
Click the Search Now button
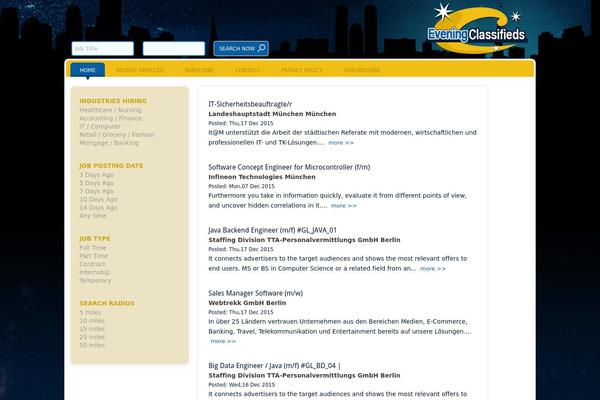click(x=241, y=49)
